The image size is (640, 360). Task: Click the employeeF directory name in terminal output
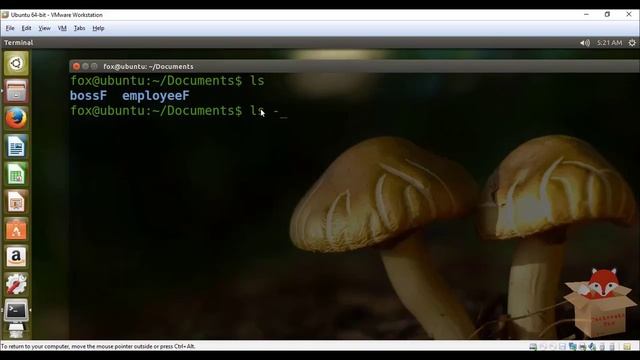(x=156, y=96)
